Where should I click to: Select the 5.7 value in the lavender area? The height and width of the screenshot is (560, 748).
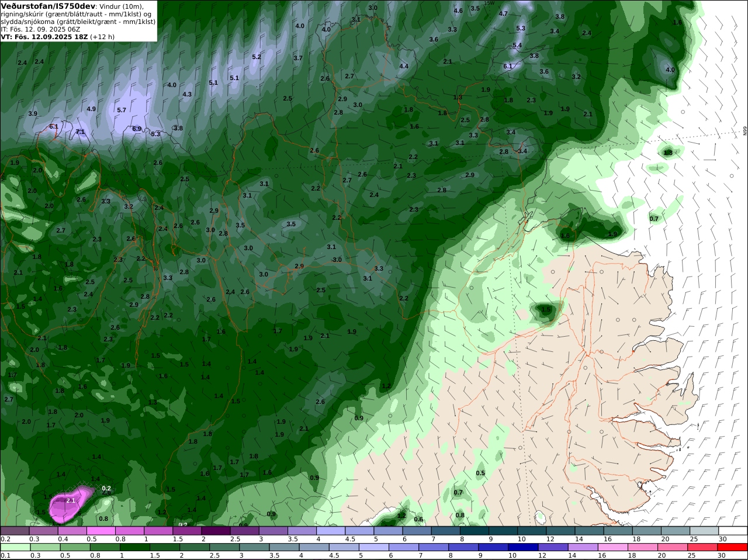click(x=122, y=110)
